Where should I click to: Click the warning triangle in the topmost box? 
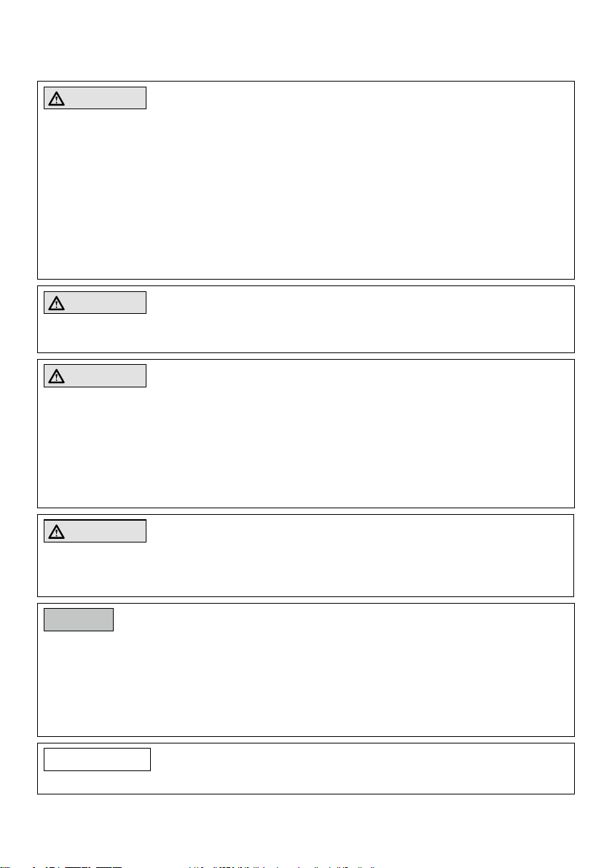(56, 98)
